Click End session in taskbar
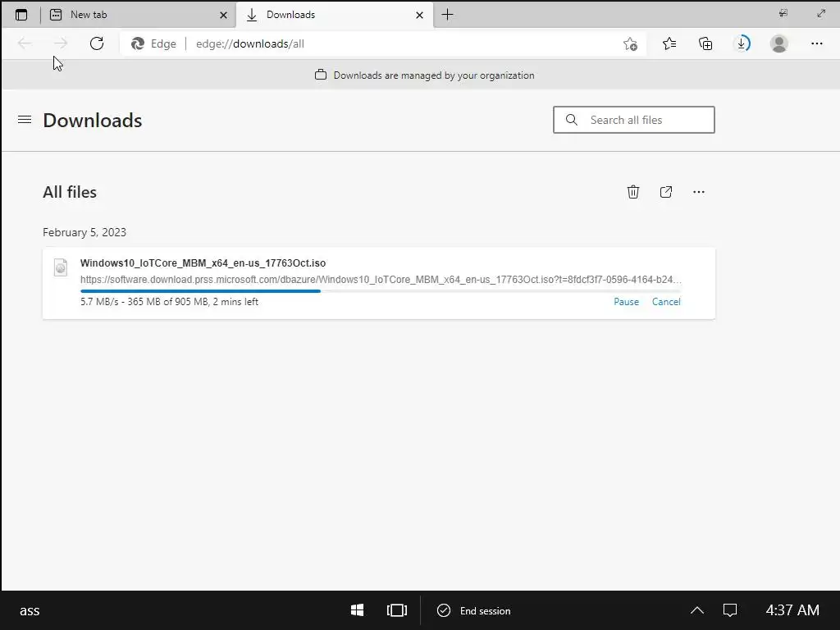 pyautogui.click(x=473, y=610)
